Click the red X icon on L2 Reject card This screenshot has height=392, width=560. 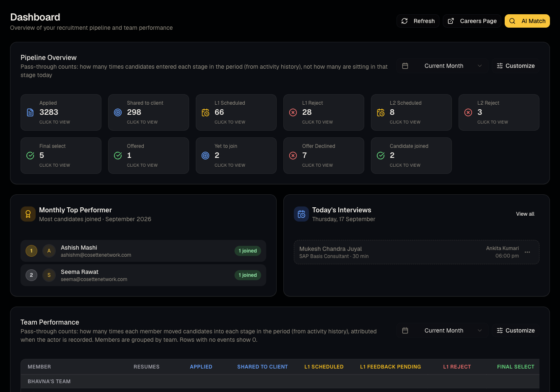click(468, 112)
